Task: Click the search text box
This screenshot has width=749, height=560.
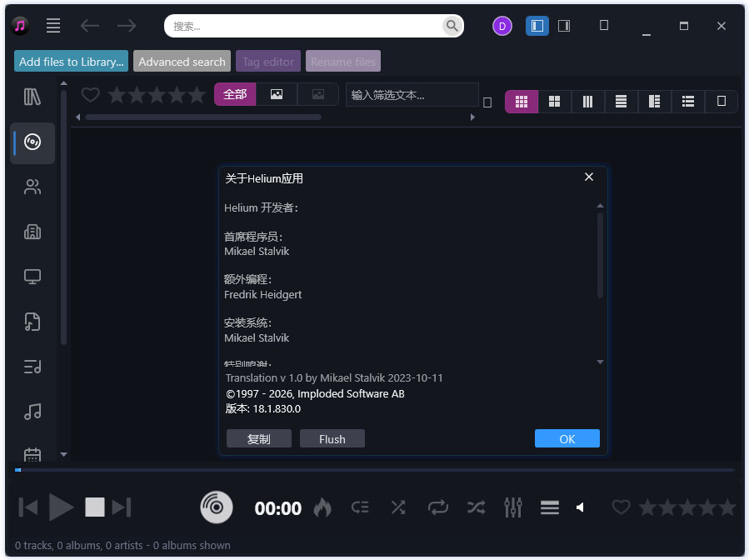Action: click(306, 26)
